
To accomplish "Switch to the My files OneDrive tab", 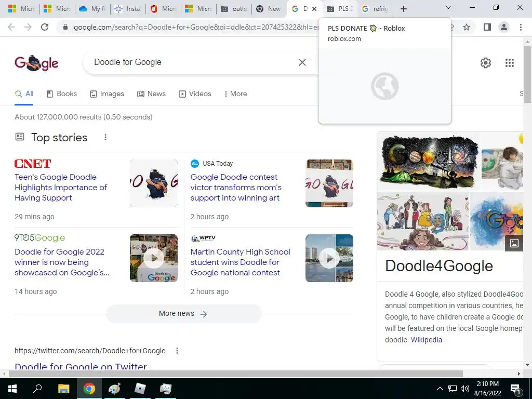I will coord(92,9).
